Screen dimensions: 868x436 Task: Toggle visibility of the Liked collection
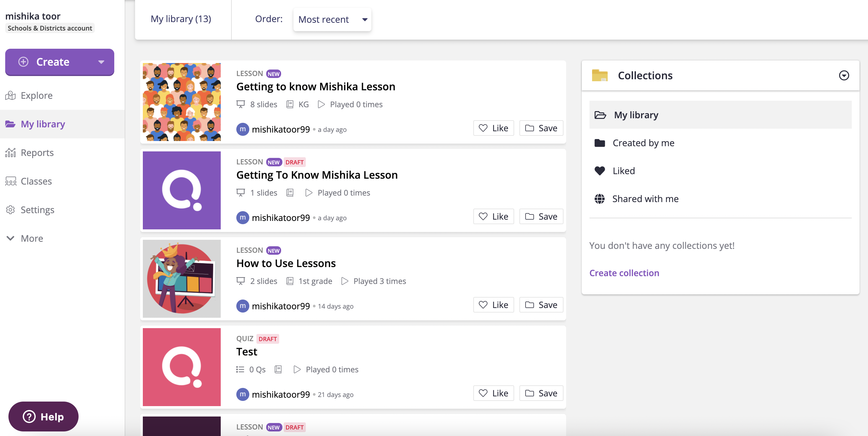624,170
